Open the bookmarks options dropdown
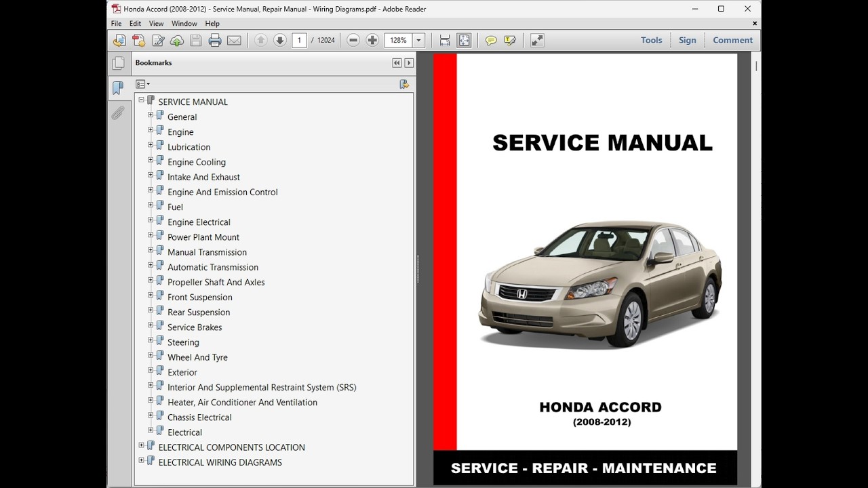Viewport: 868px width, 488px height. pos(142,84)
